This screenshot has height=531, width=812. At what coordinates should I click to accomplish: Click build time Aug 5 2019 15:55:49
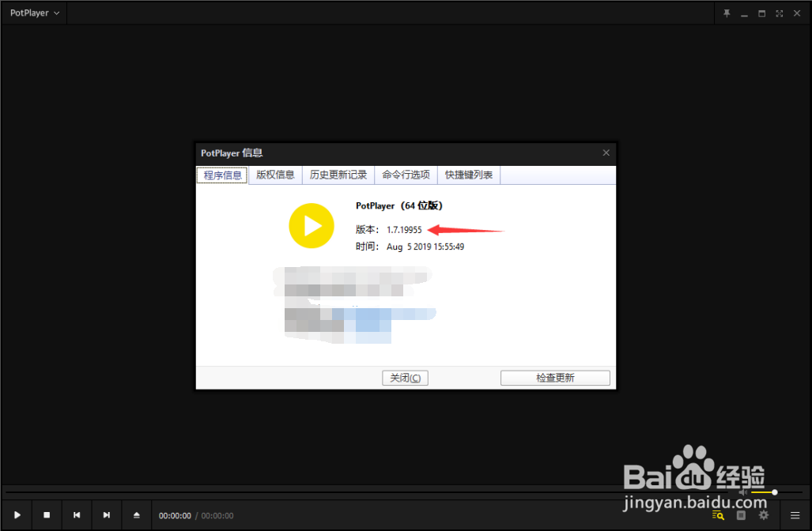[x=425, y=247]
